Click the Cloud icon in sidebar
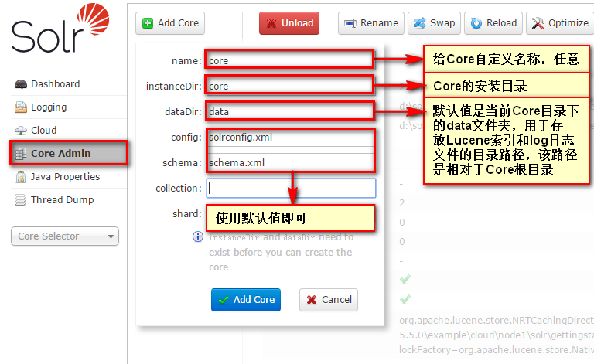 coord(21,131)
